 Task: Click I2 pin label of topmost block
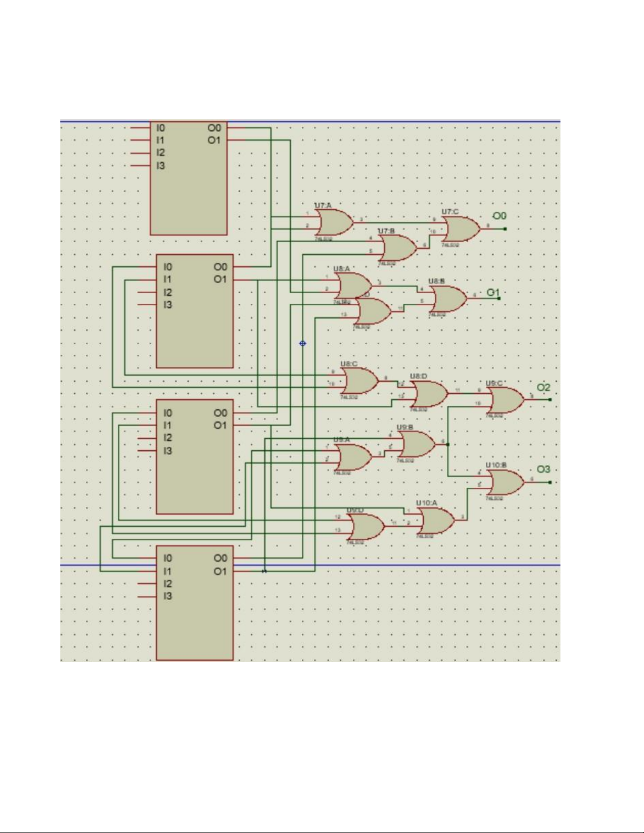[160, 153]
